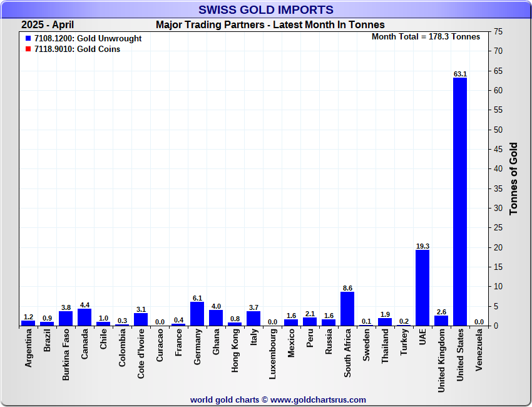This screenshot has width=532, height=407.
Task: Select the Germany bar
Action: [197, 314]
